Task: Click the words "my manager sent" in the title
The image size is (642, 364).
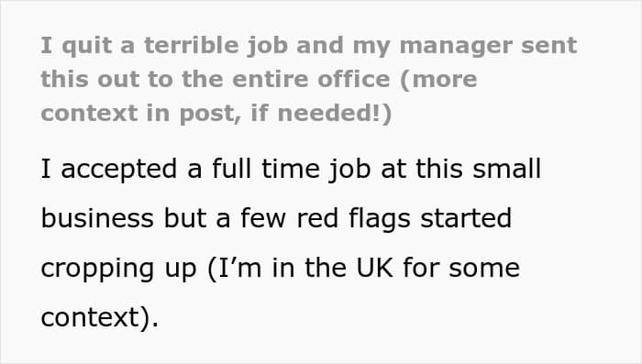Action: (465, 46)
